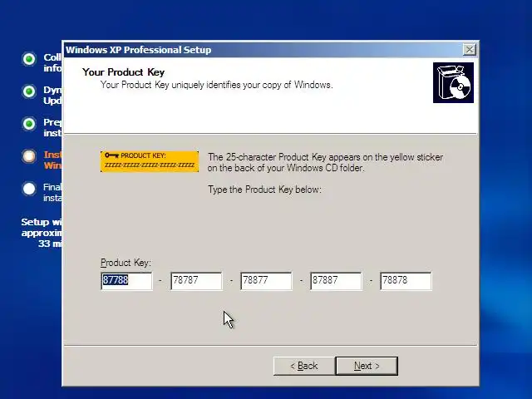Click the yellow PRODUCT KEY sticker image
Screen dimensions: 532x399
(150, 161)
